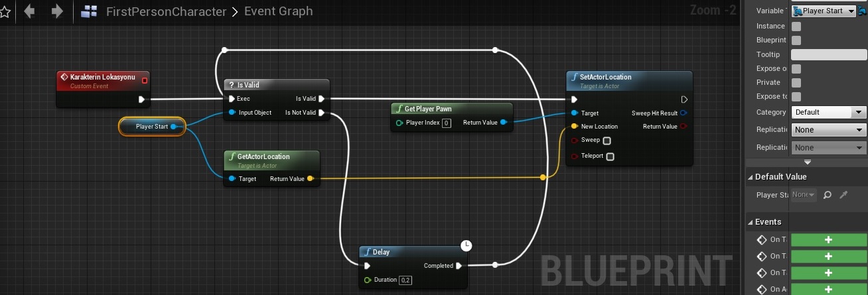Click the Is Valid output exec pin
Image resolution: width=868 pixels, height=295 pixels.
tap(322, 99)
